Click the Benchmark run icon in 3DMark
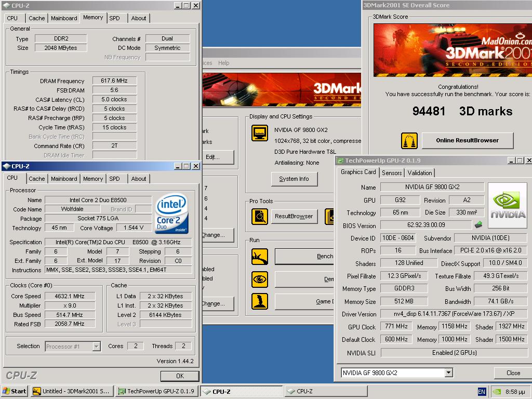 coord(260,257)
